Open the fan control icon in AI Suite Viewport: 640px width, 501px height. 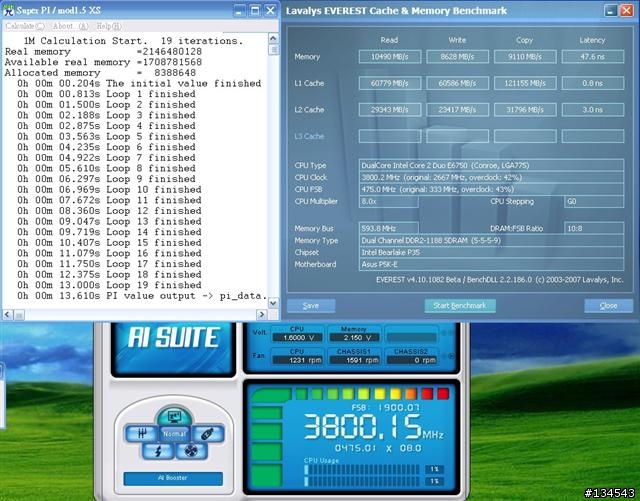click(191, 451)
